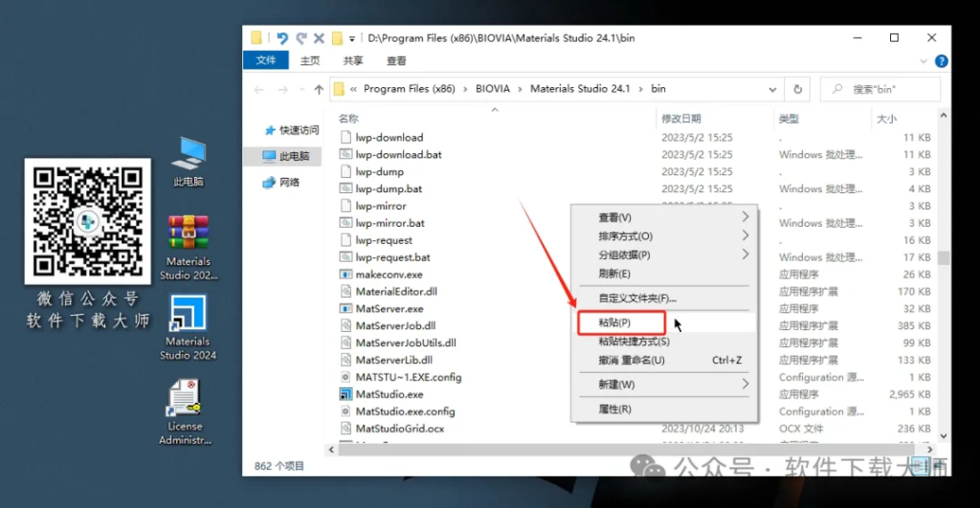Open the 文件 ribbon tab
Viewport: 980px width, 508px height.
[x=266, y=60]
